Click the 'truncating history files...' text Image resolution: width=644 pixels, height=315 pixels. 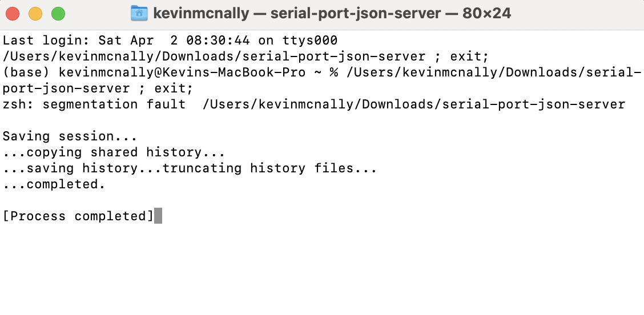(269, 168)
